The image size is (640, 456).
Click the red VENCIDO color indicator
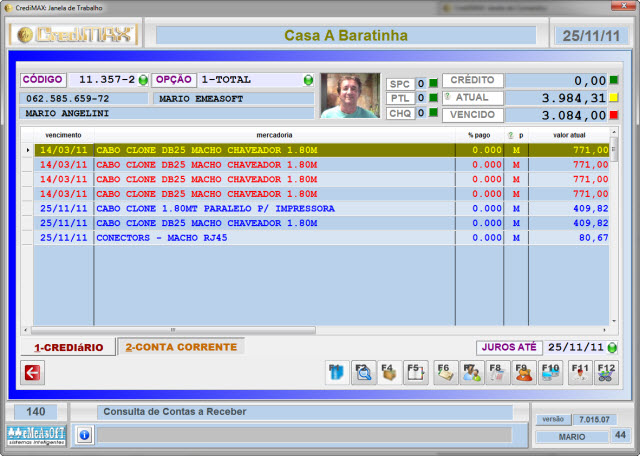614,115
